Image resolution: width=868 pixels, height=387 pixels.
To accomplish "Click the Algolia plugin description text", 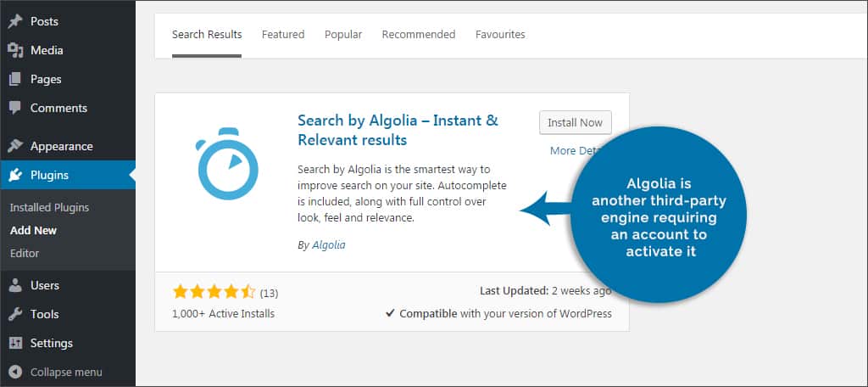I will coord(402,193).
